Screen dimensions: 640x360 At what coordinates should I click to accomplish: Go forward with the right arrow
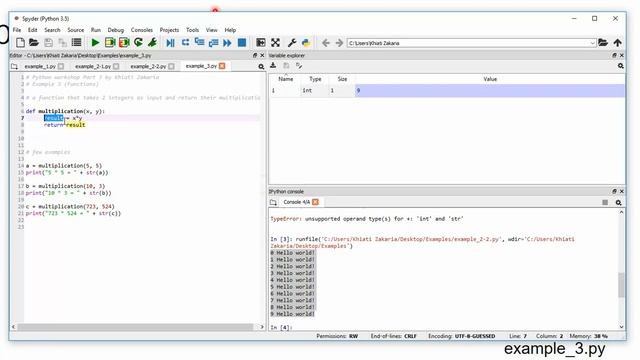(x=339, y=42)
